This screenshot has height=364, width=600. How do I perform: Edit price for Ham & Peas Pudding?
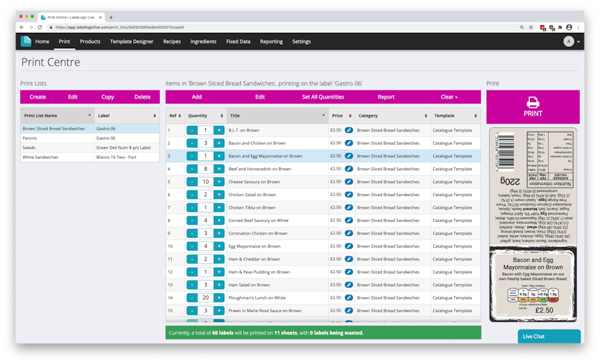point(348,272)
